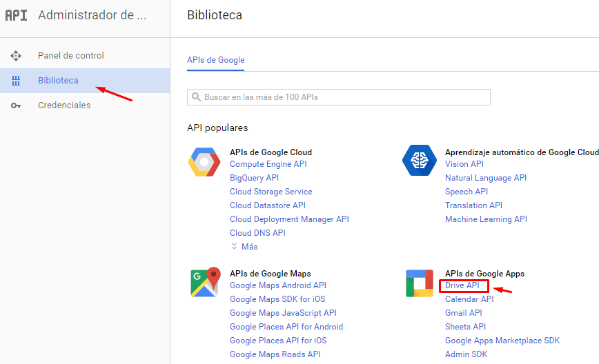The width and height of the screenshot is (599, 364).
Task: Open the Gmail API link
Action: coord(463,313)
